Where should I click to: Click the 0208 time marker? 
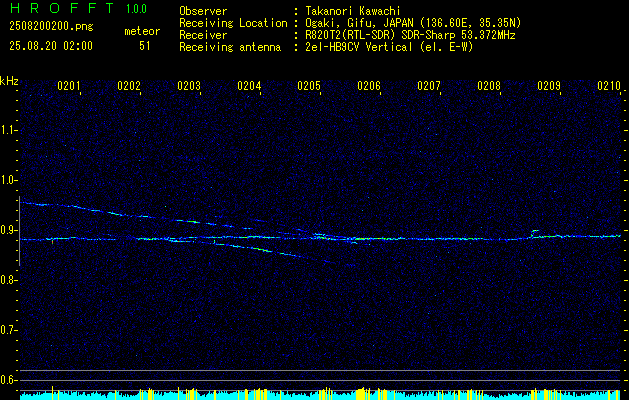coord(489,86)
